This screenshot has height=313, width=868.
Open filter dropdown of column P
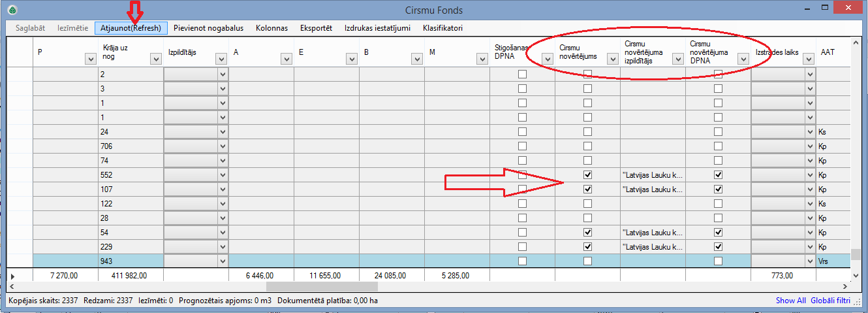tap(91, 59)
